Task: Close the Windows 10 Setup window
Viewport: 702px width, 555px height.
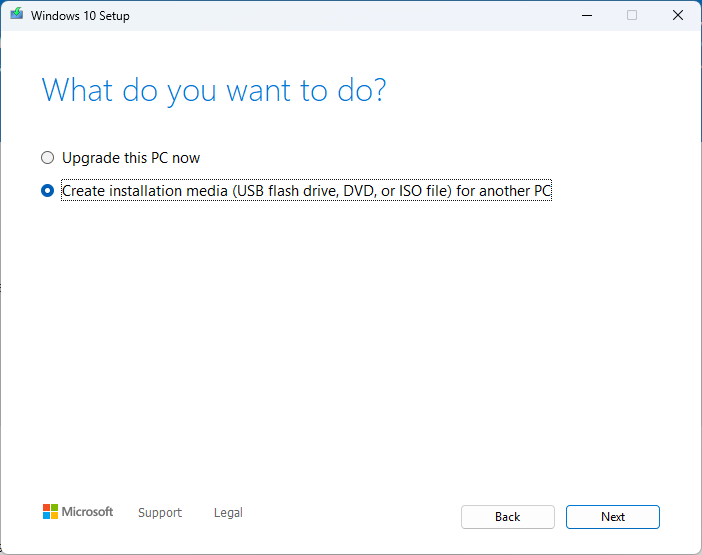Action: 678,15
